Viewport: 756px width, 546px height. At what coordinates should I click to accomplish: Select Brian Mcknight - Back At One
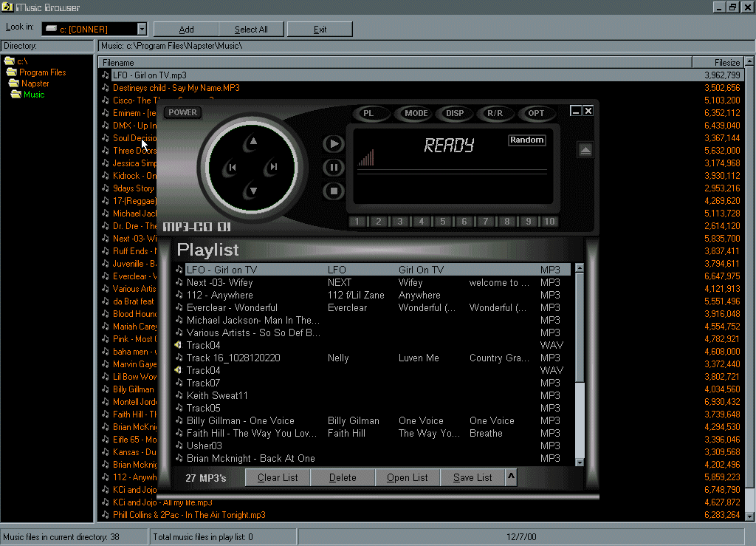[373, 458]
